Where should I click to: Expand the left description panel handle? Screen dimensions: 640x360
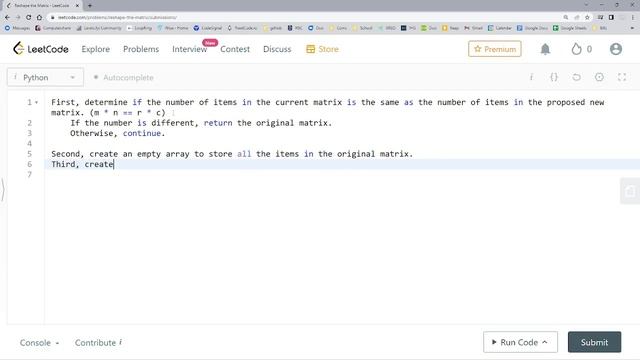click(x=2, y=189)
